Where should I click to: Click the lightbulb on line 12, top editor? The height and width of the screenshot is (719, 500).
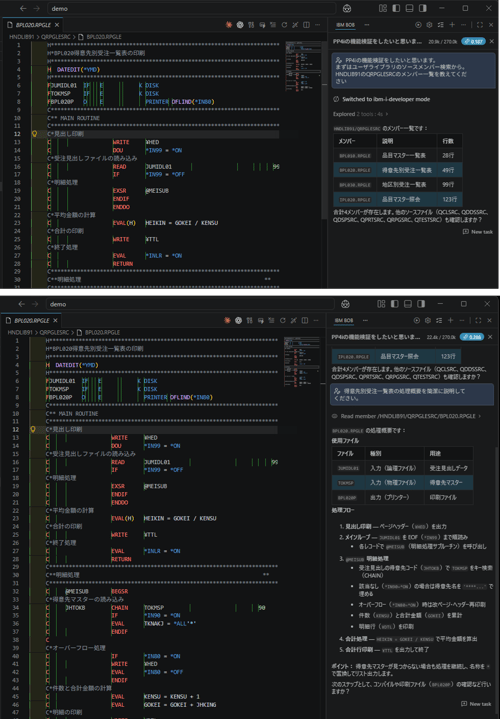[34, 134]
